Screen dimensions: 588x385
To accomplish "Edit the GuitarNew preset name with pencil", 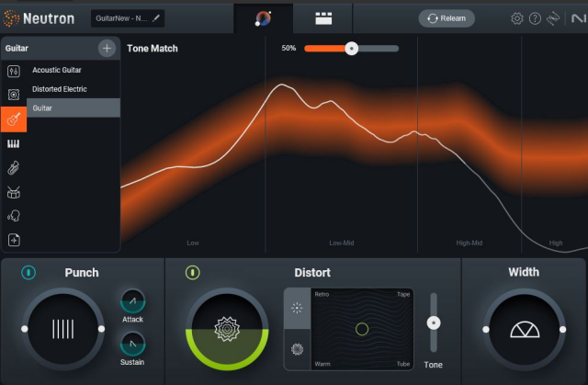I will point(156,18).
